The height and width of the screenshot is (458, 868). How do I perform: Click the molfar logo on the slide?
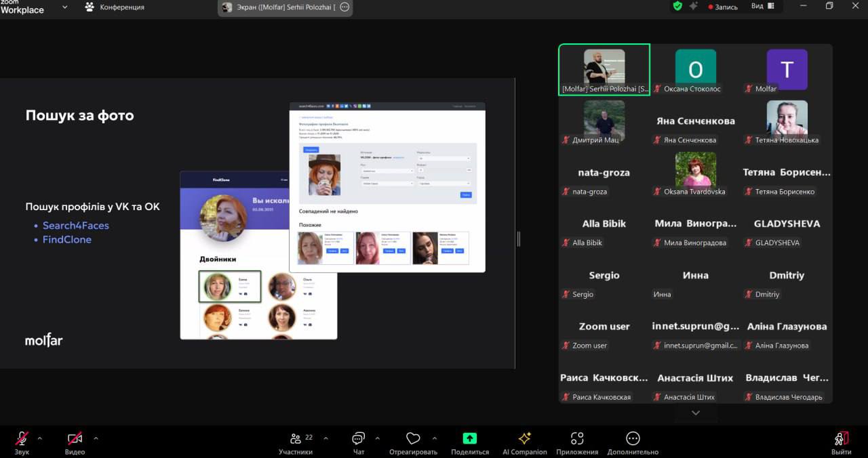44,339
